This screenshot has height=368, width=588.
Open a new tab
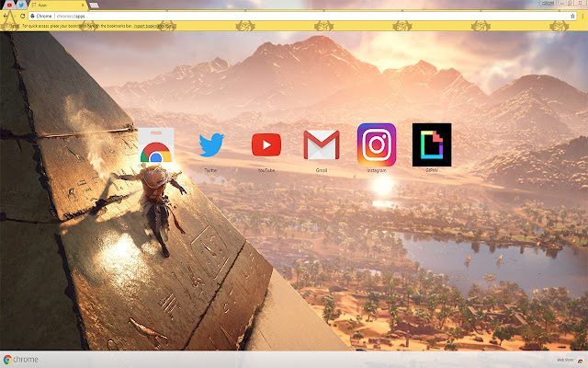coord(94,6)
